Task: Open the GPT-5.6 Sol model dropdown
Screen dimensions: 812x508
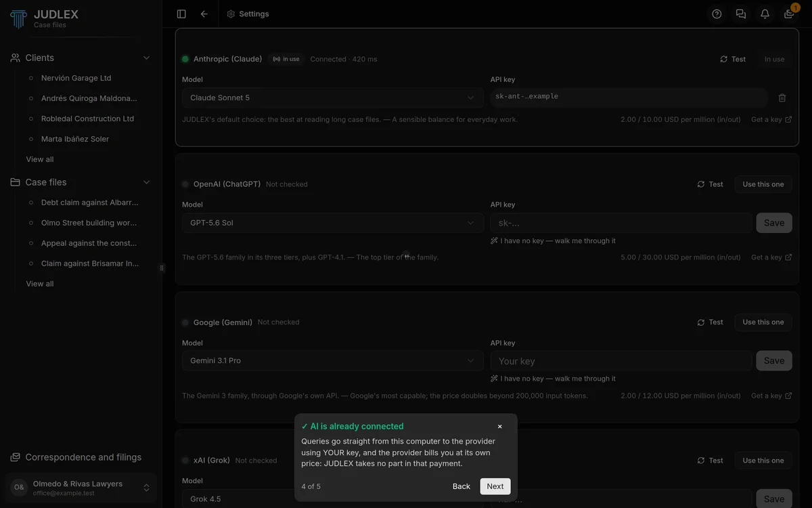Action: pyautogui.click(x=332, y=223)
